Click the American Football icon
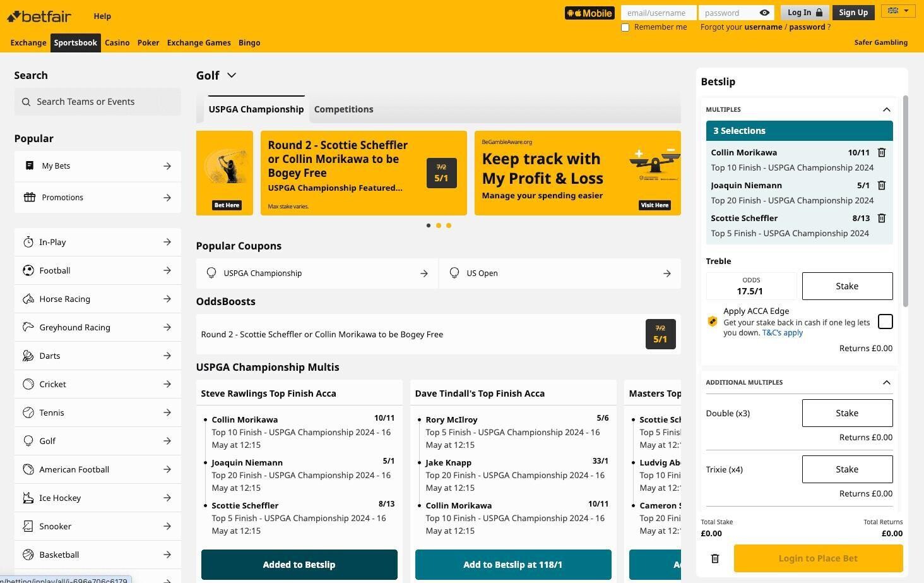 point(28,469)
